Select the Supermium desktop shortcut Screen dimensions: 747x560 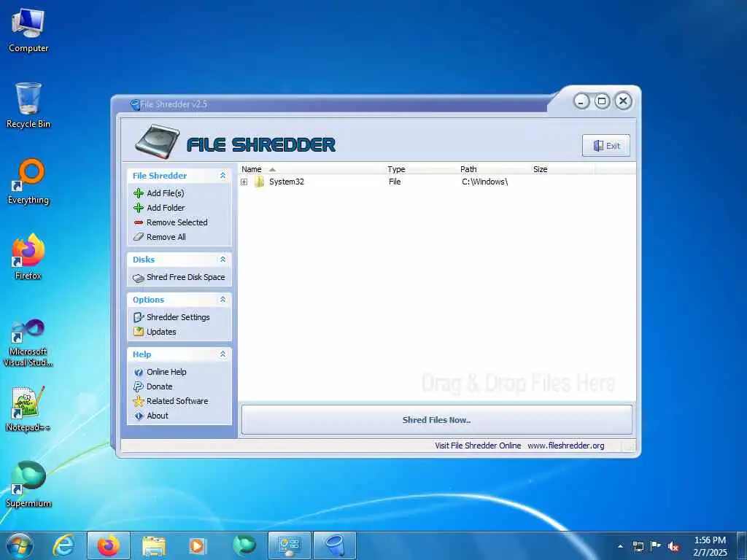point(28,485)
